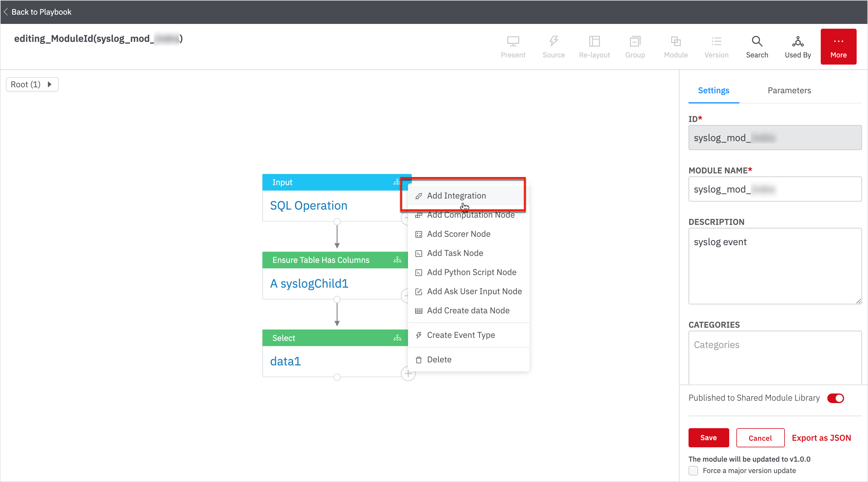Click into the Categories input field
The width and height of the screenshot is (868, 482).
pos(774,356)
